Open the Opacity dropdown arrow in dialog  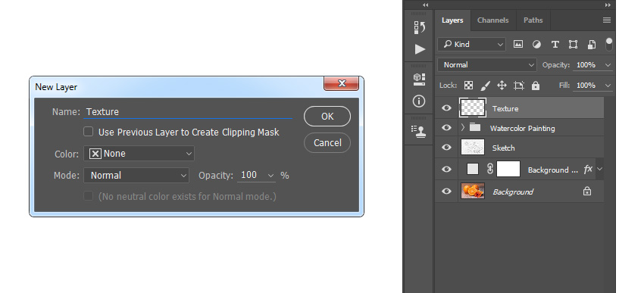[270, 176]
